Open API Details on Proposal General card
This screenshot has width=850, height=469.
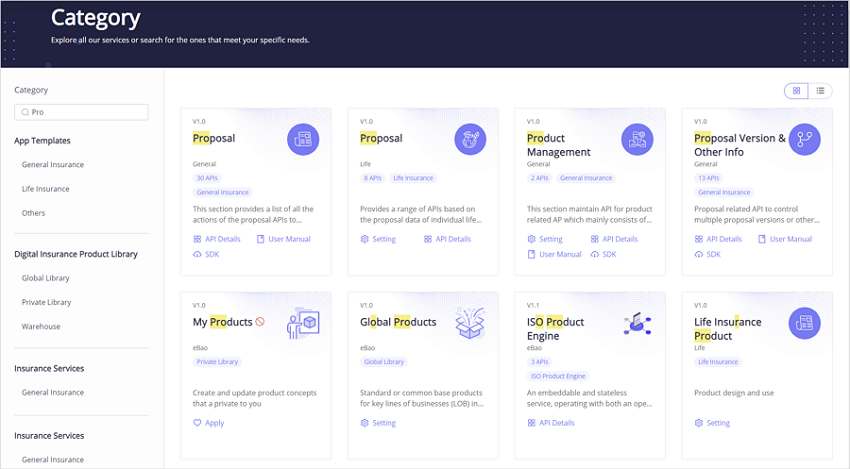tap(217, 239)
